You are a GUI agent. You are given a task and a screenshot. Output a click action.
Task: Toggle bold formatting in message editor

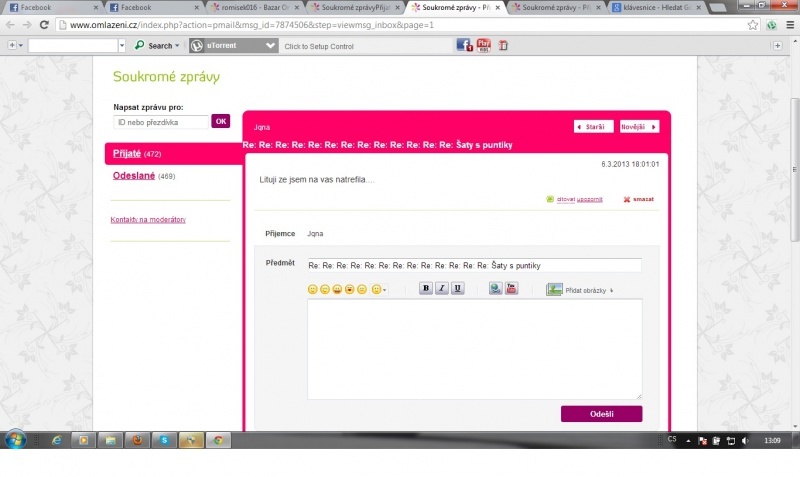[425, 288]
